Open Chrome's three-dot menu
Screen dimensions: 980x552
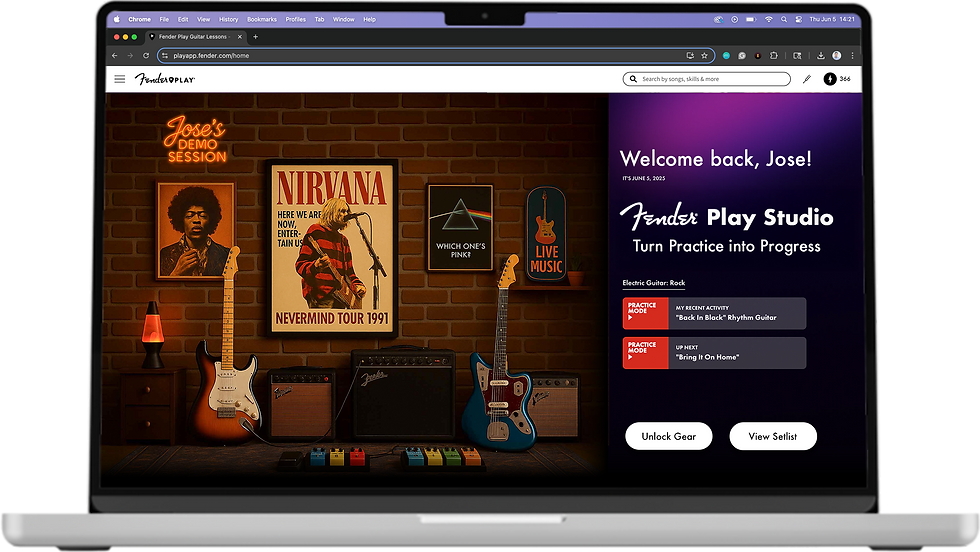pyautogui.click(x=852, y=56)
